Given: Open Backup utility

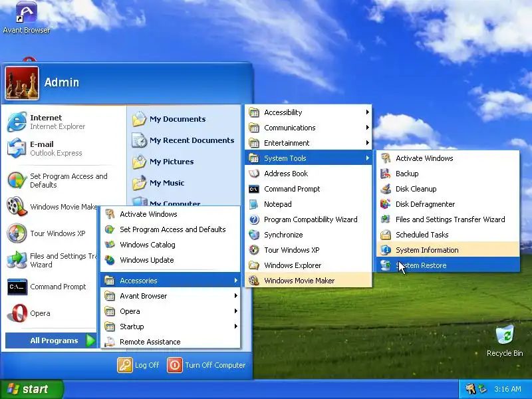Looking at the screenshot, I should tap(448, 174).
